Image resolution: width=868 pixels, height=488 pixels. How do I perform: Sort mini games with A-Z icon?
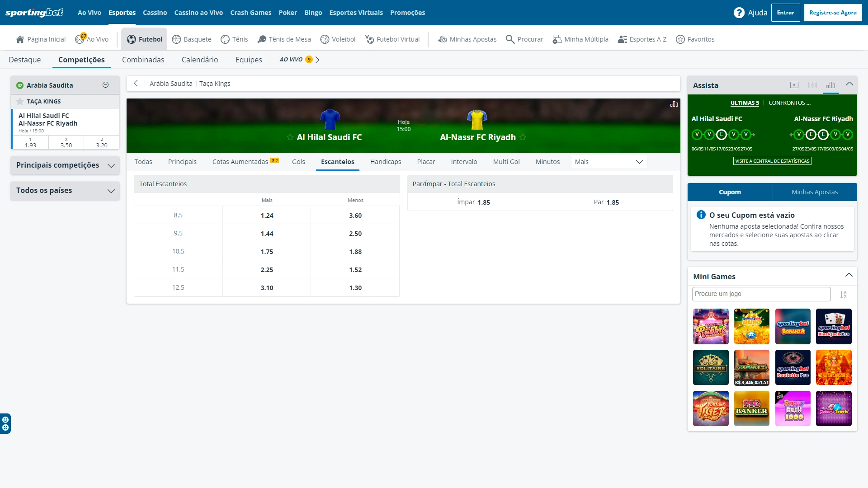(x=844, y=295)
